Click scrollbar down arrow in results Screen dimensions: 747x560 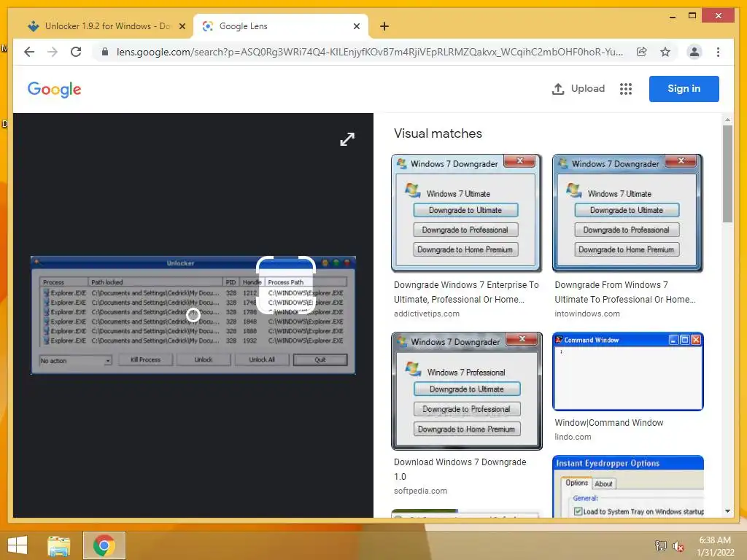pos(727,511)
